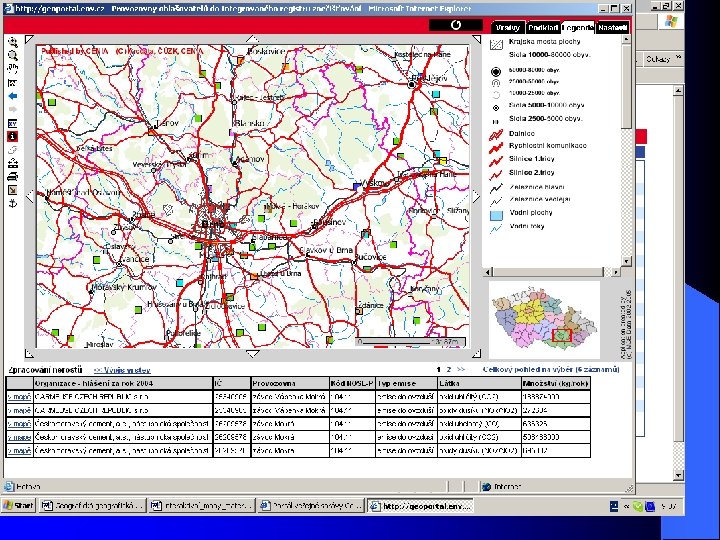
Task: Click the 'Typ emise' column header
Action: pos(406,383)
